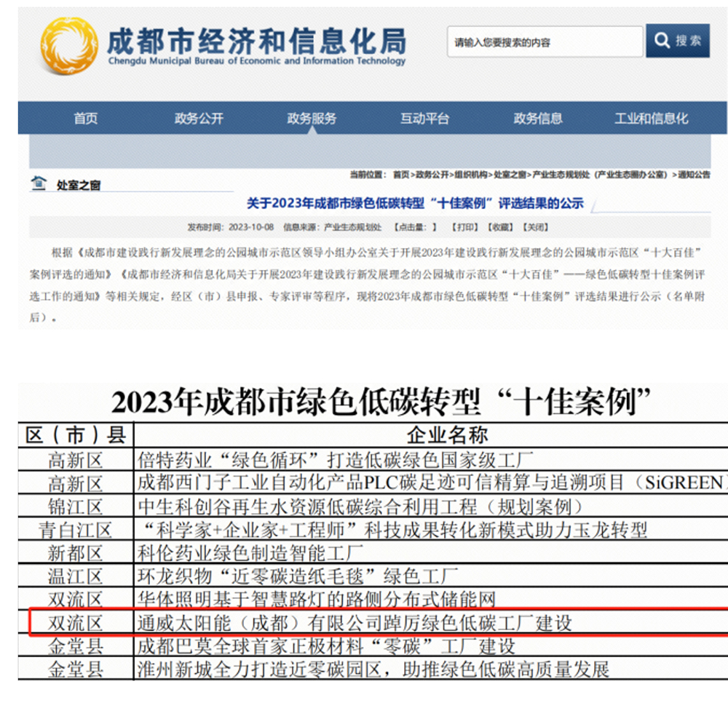Select the 政务服务 navigation tab
Image resolution: width=728 pixels, height=703 pixels.
coord(312,119)
